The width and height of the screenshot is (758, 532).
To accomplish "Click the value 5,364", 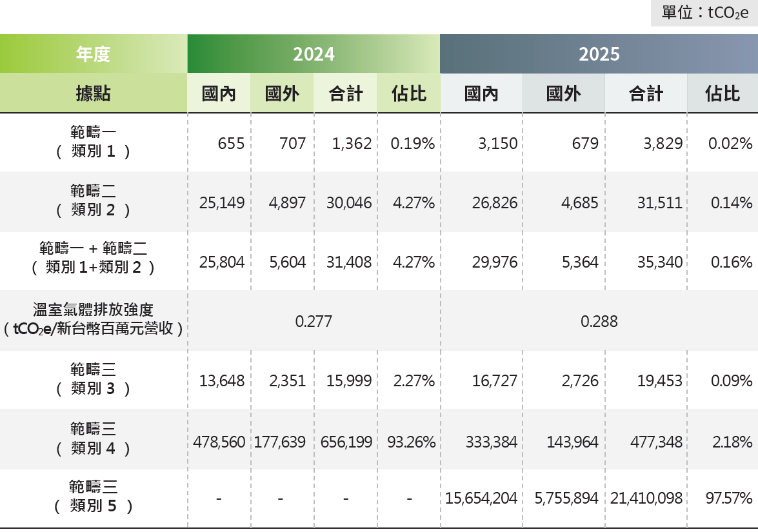I will tap(580, 262).
